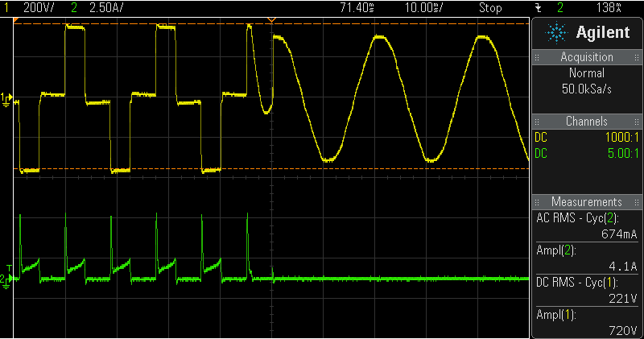Select the channel 2 ground marker
This screenshot has width=644, height=339.
6,281
